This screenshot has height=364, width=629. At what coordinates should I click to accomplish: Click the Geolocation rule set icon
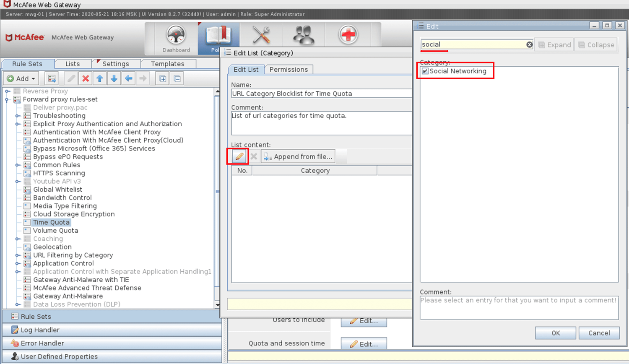[x=27, y=247]
